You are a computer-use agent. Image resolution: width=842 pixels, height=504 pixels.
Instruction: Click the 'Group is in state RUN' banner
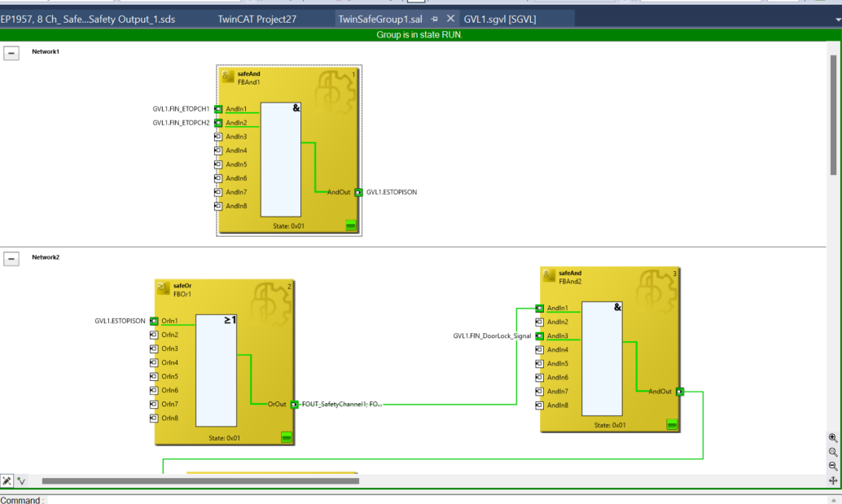[419, 35]
